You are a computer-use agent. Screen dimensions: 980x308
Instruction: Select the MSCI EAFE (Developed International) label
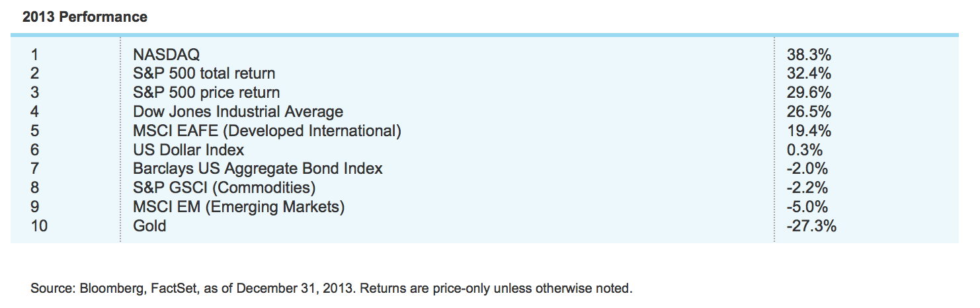pos(267,131)
